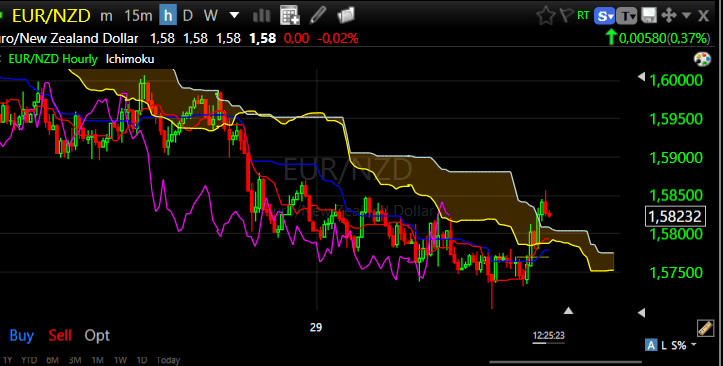Click the date label 29 on time axis
This screenshot has height=366, width=723.
315,328
